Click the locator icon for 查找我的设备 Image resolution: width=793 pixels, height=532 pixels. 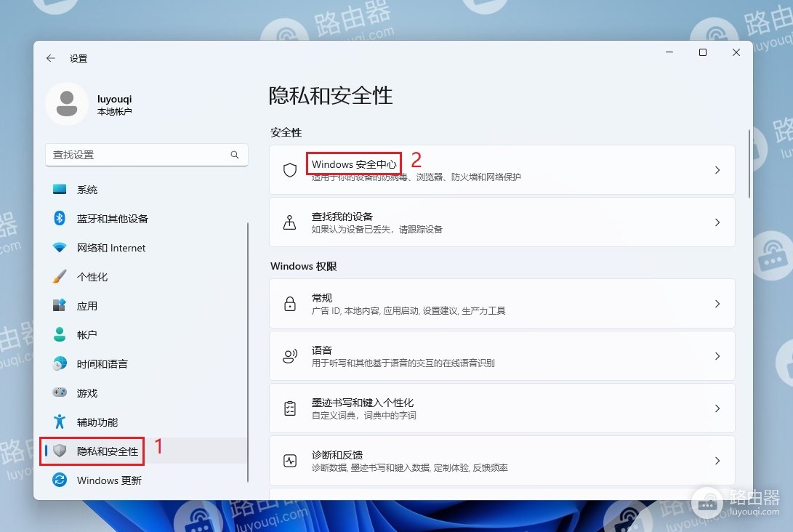point(290,222)
